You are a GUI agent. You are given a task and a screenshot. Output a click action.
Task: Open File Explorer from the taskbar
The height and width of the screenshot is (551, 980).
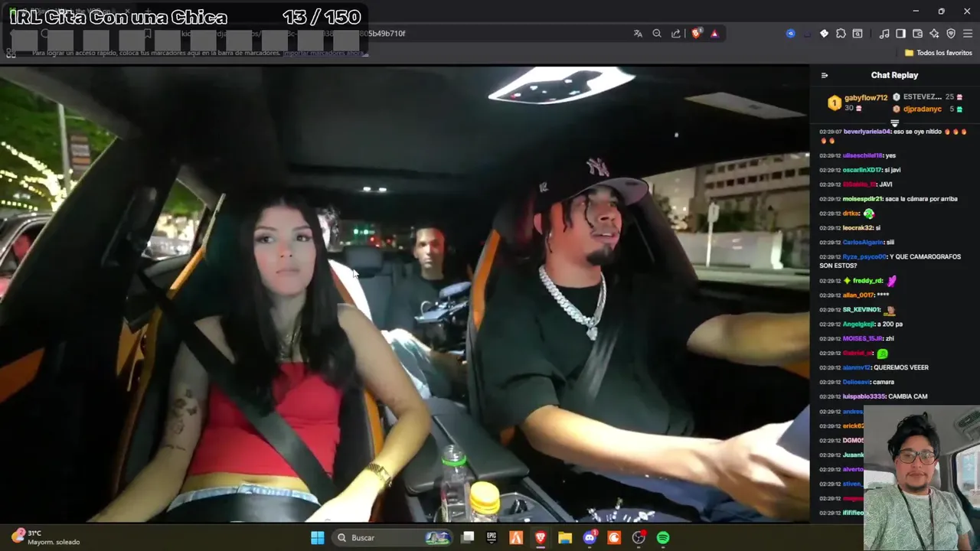point(565,538)
